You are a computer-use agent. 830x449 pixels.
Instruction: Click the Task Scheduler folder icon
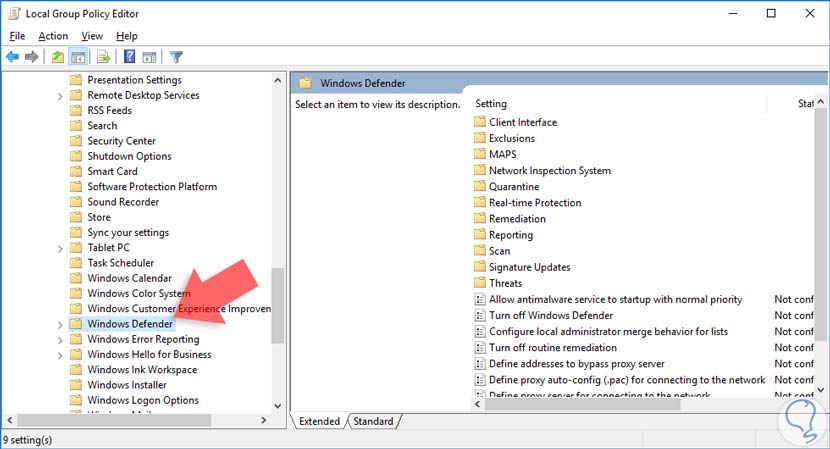tap(76, 263)
